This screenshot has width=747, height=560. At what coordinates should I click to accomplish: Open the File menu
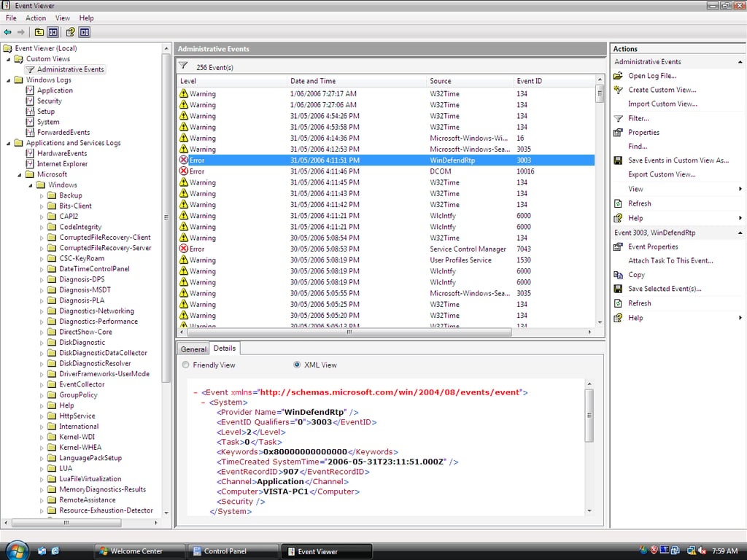(x=11, y=18)
